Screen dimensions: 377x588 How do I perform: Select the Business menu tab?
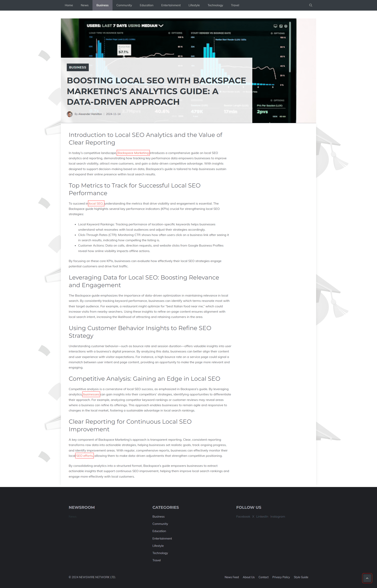tap(102, 5)
